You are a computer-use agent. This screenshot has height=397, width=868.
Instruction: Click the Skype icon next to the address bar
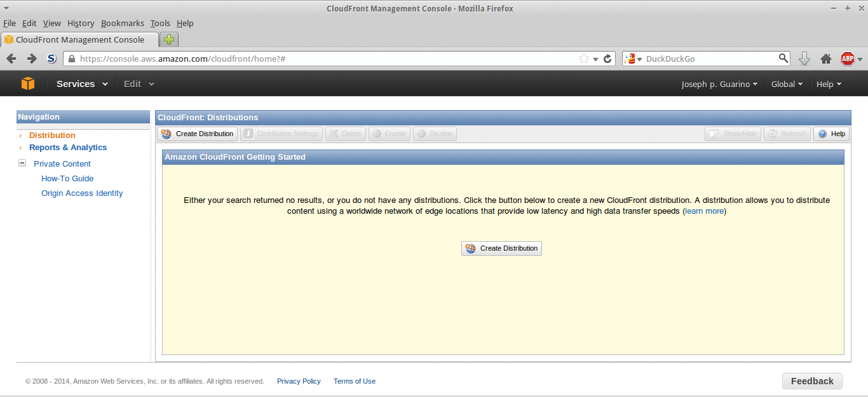pos(51,58)
